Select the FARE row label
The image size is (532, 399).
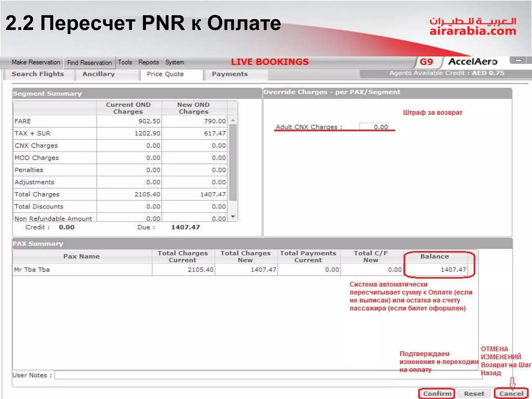point(23,121)
